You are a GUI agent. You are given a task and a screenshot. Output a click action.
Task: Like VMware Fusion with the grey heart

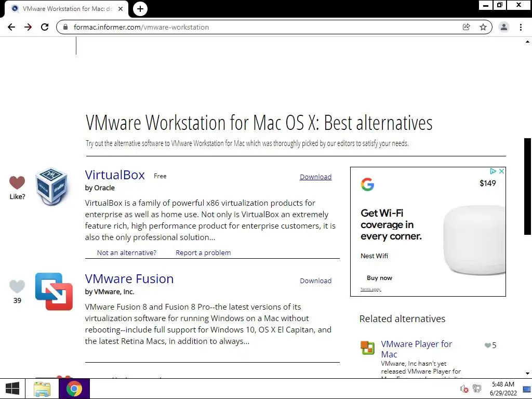(17, 286)
